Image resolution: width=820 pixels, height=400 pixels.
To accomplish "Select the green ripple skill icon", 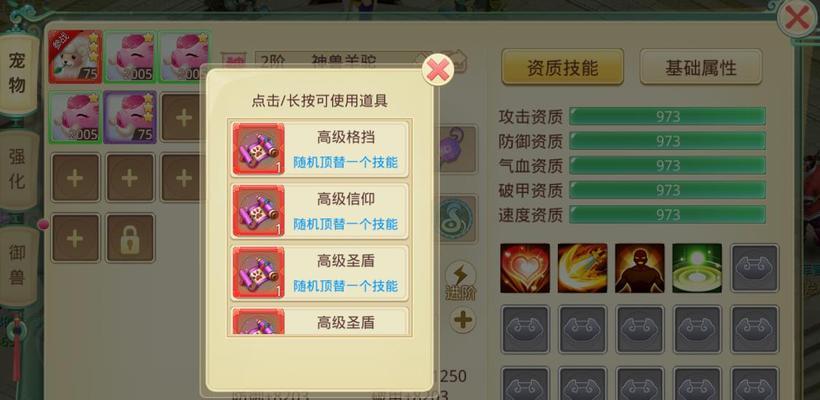I will [697, 268].
